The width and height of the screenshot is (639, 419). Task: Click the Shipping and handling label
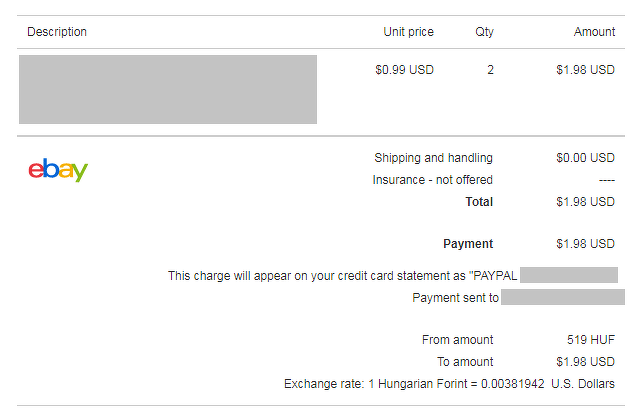tap(433, 158)
